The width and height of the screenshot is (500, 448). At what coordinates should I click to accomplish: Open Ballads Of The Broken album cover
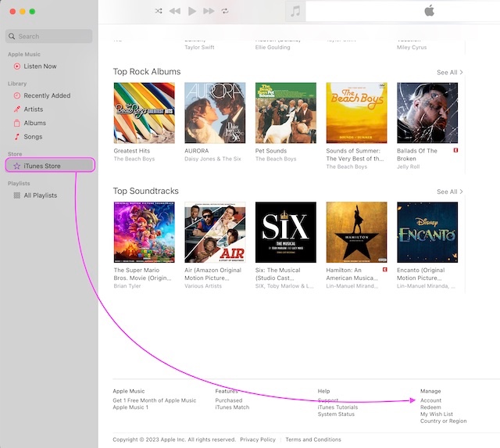[427, 113]
